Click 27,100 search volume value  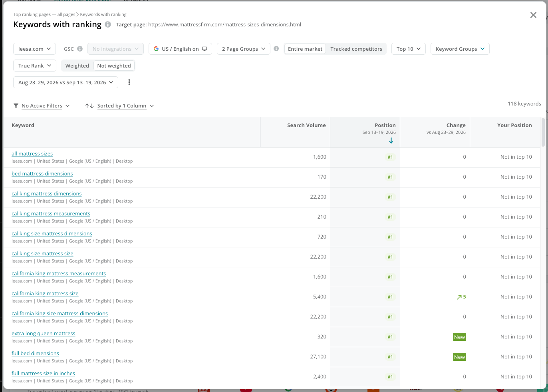[x=318, y=357]
